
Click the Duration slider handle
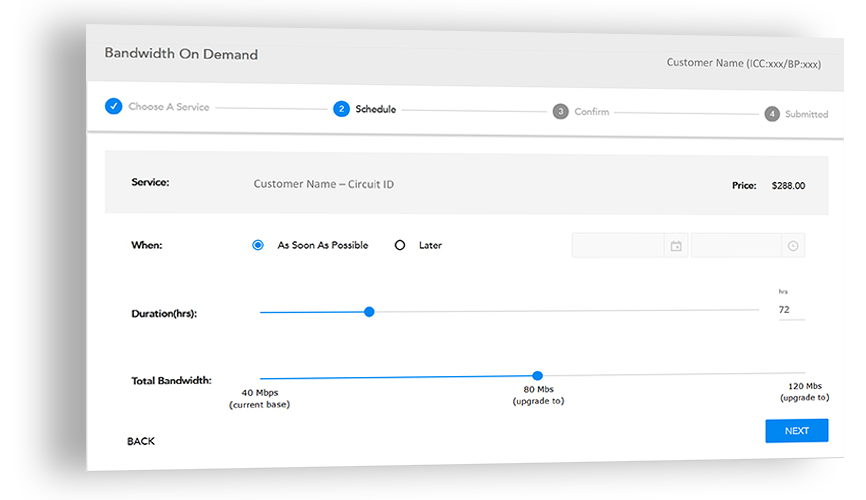click(369, 312)
